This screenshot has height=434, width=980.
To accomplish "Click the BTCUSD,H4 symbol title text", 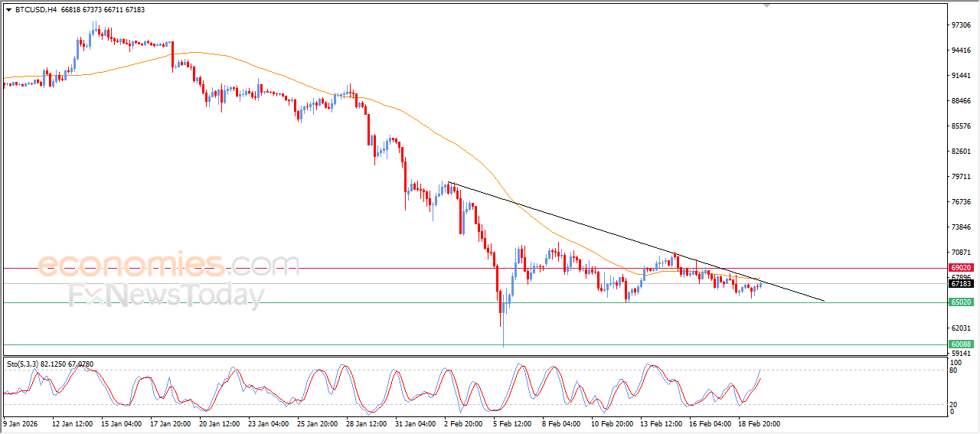I will tap(35, 10).
